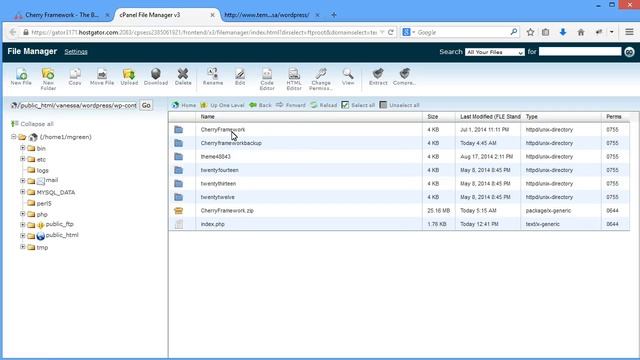640x360 pixels.
Task: Select the CherryFramework folder row
Action: pos(399,129)
